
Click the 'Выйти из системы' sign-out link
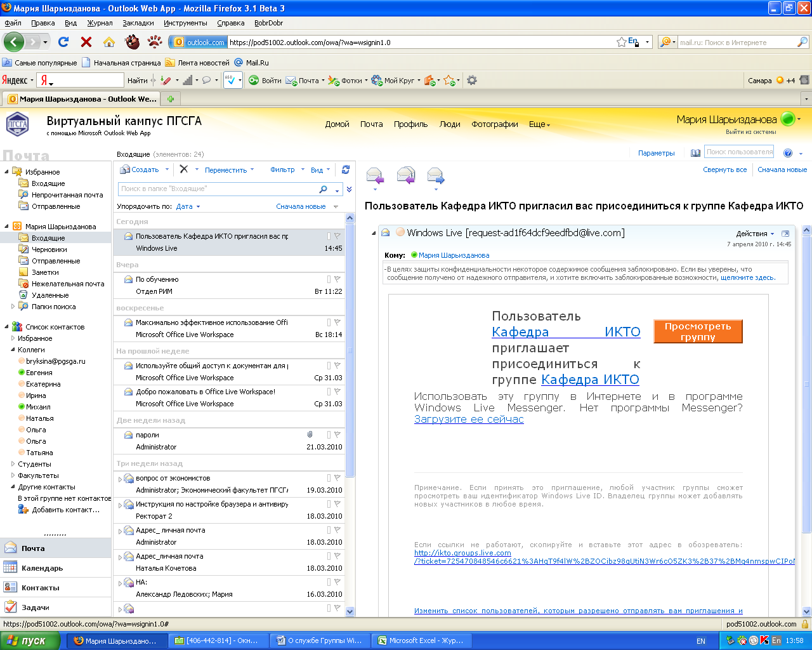pos(750,132)
